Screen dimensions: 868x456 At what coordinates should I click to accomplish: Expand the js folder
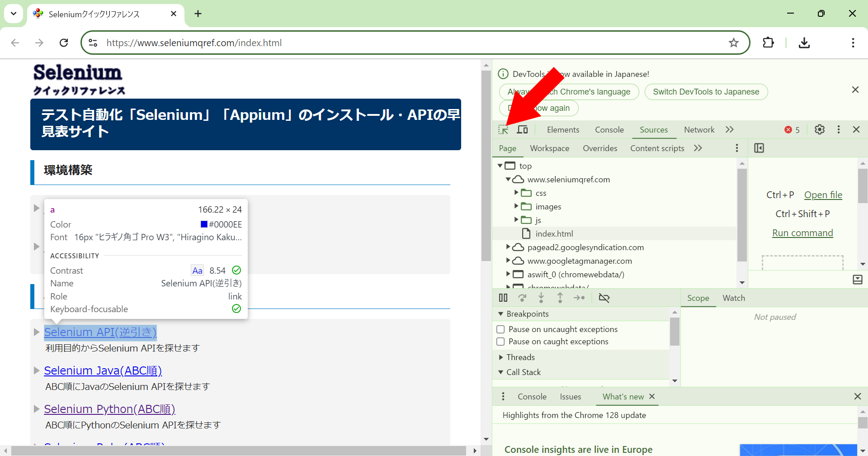pyautogui.click(x=516, y=220)
